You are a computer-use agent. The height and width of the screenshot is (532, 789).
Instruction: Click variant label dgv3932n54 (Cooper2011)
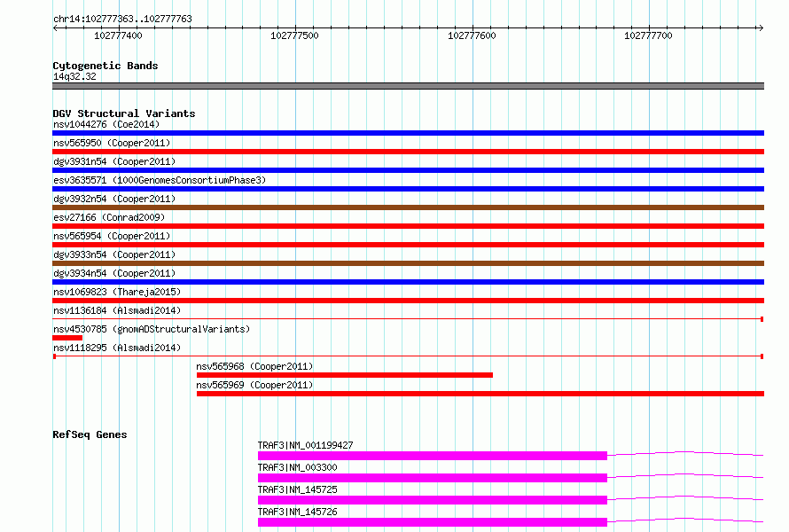tap(114, 199)
